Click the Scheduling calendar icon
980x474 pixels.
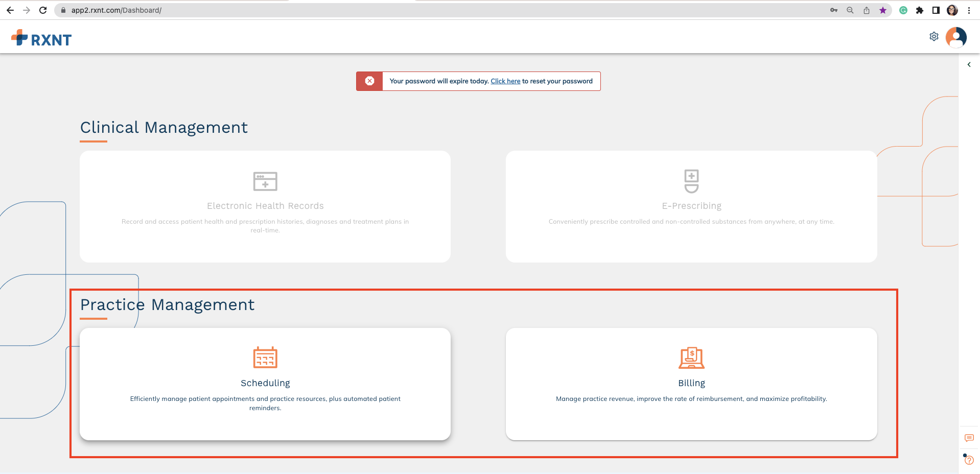pos(265,358)
